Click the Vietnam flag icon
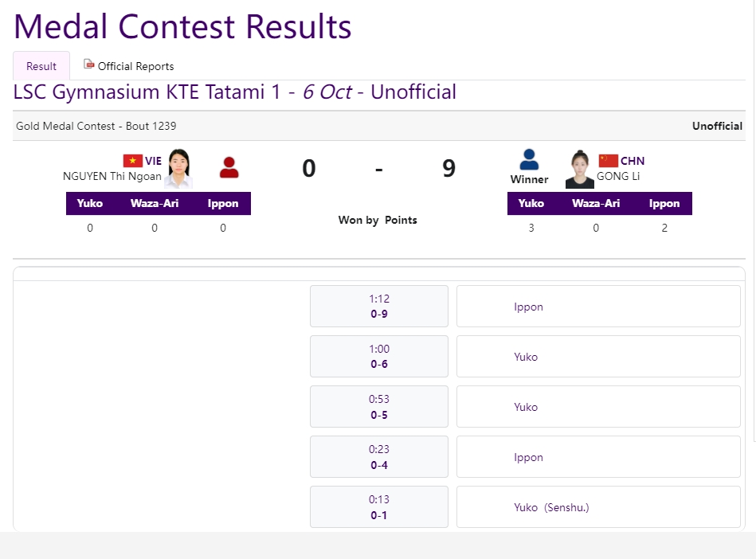The height and width of the screenshot is (559, 756). coord(132,161)
